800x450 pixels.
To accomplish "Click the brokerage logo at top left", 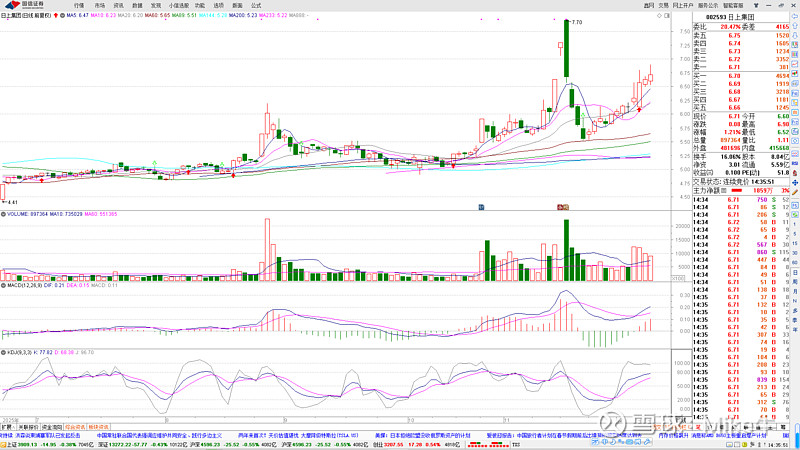I will coord(24,5).
